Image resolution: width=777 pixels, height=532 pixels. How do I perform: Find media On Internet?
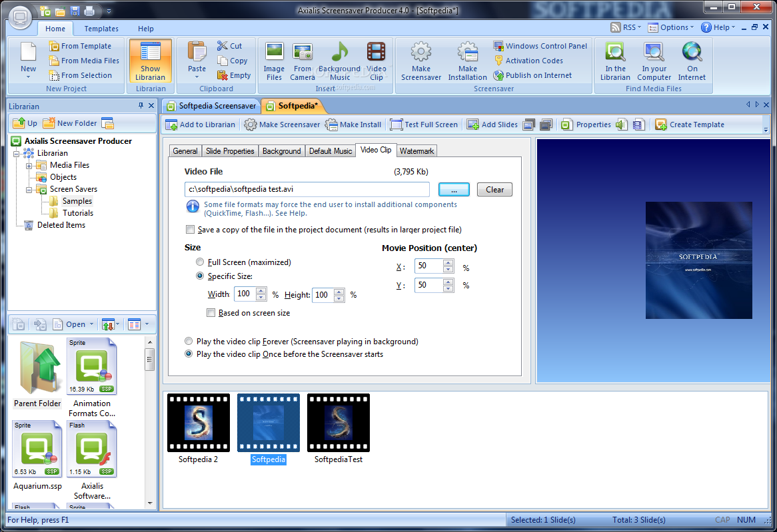692,61
